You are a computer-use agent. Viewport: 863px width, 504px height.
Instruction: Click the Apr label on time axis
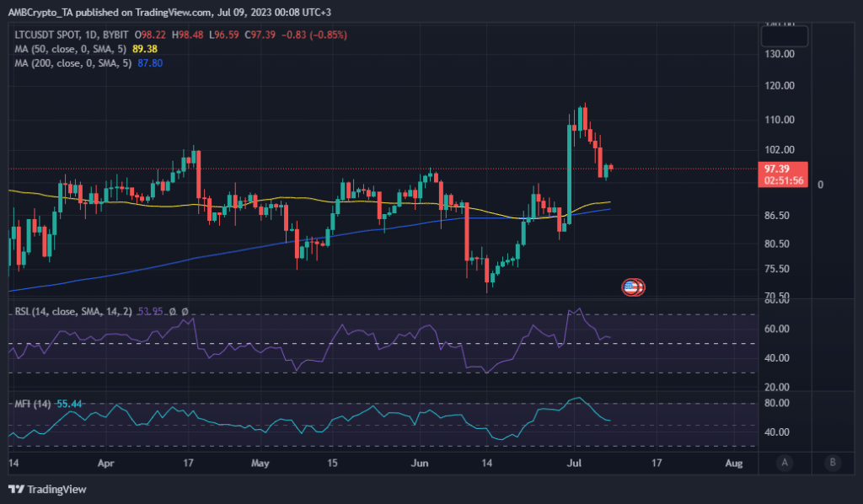click(105, 463)
